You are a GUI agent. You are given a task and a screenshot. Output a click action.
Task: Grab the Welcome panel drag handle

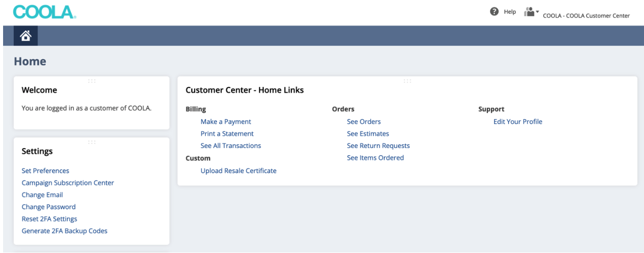click(91, 80)
